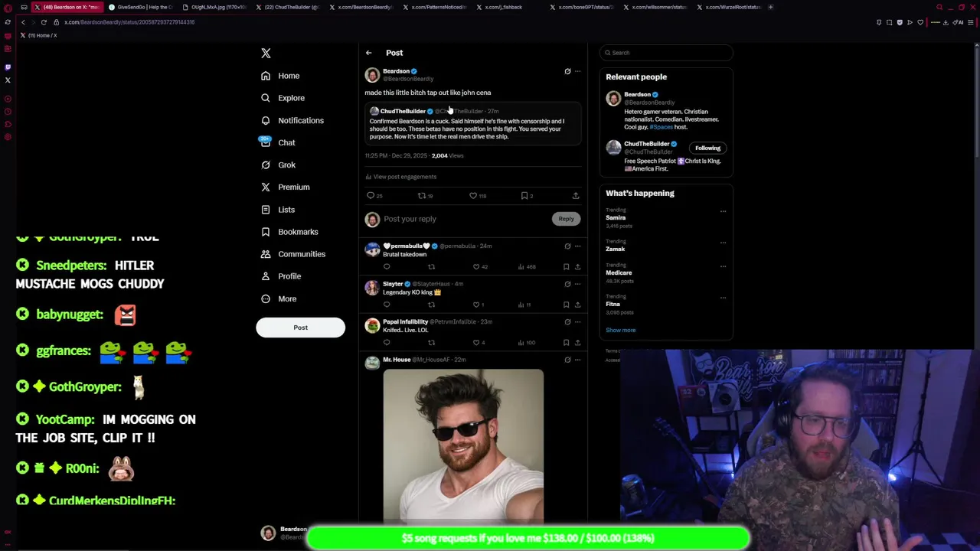This screenshot has height=551, width=980.
Task: Like Slayter's reply with 1 like
Action: tap(479, 305)
